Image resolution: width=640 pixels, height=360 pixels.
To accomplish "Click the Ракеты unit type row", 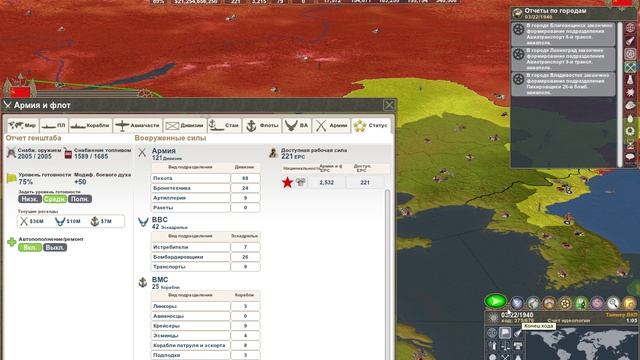I will pyautogui.click(x=206, y=208).
